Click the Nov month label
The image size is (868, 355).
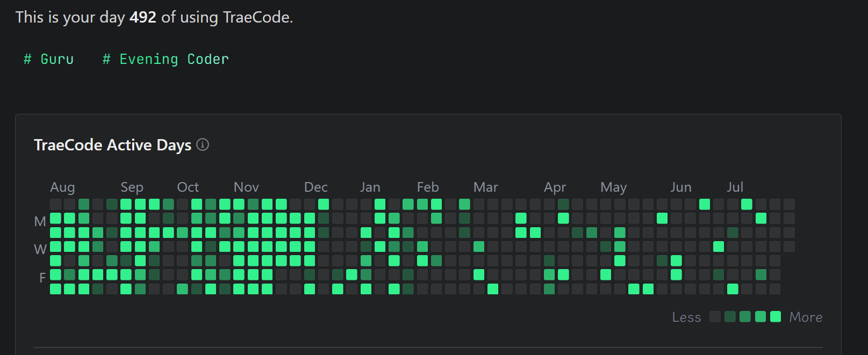(246, 187)
